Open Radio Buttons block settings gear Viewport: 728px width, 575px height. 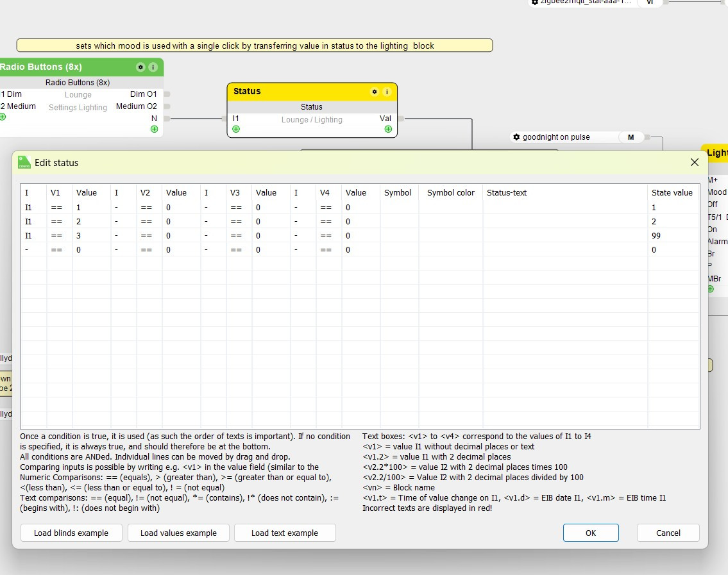click(140, 67)
